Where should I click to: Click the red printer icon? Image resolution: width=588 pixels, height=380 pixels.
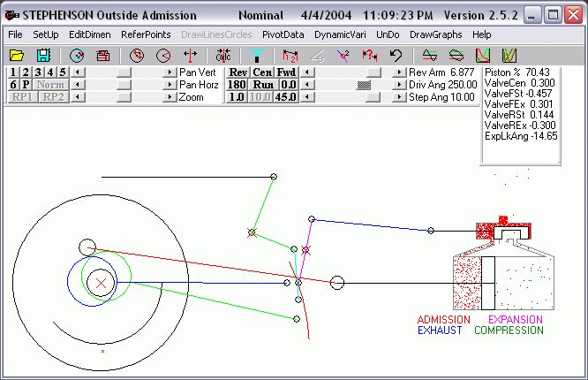coord(102,56)
